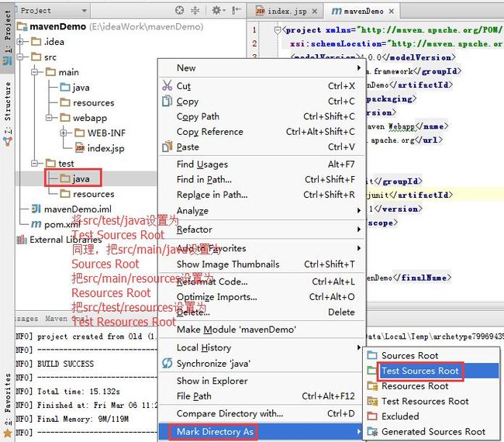Mark directory as Sources Root
This screenshot has width=504, height=442.
point(431,355)
